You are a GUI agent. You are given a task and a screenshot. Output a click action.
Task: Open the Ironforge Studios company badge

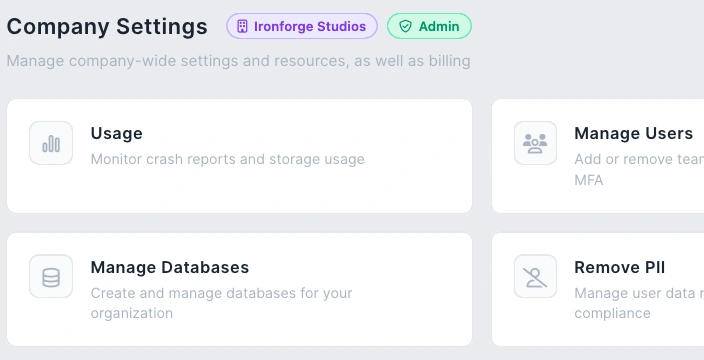pyautogui.click(x=302, y=26)
